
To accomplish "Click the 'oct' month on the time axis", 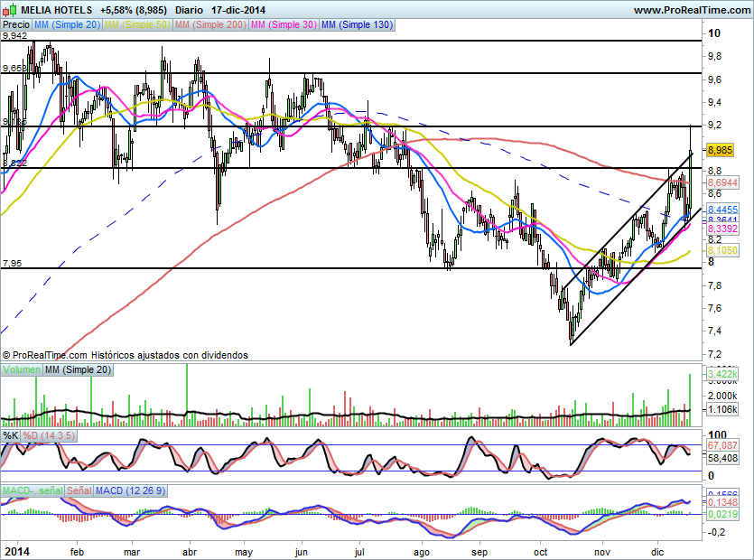I will click(541, 550).
